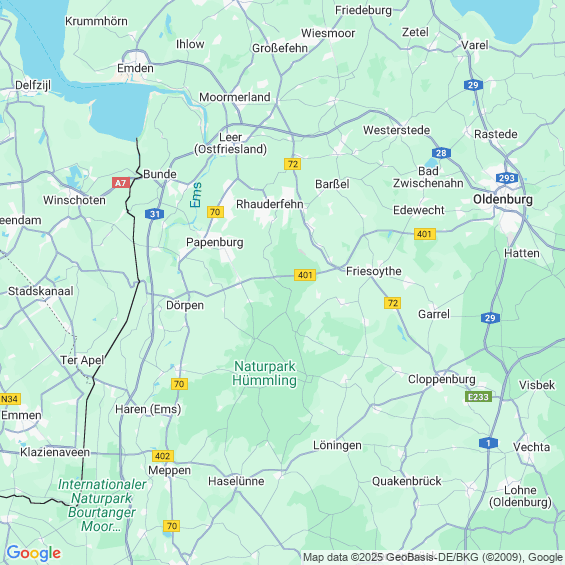Click the blue 31 autobahn shield
Viewport: 565px width, 565px height.
(x=155, y=214)
